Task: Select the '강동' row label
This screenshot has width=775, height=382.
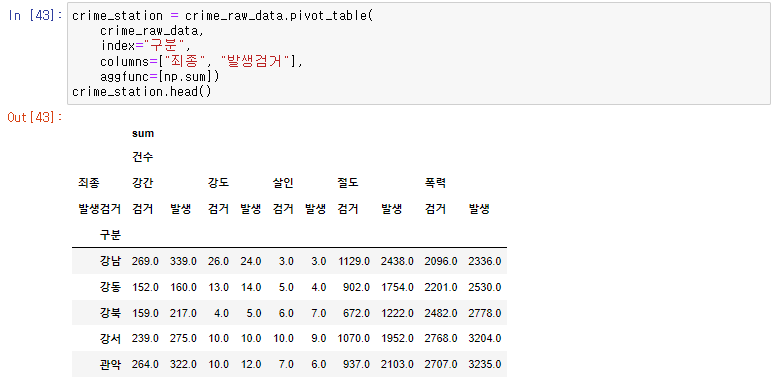Action: click(x=110, y=287)
